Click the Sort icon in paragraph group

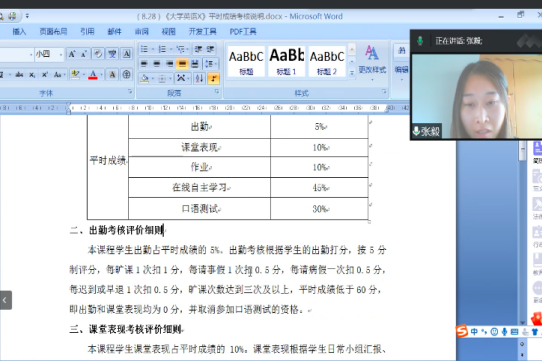(x=199, y=78)
